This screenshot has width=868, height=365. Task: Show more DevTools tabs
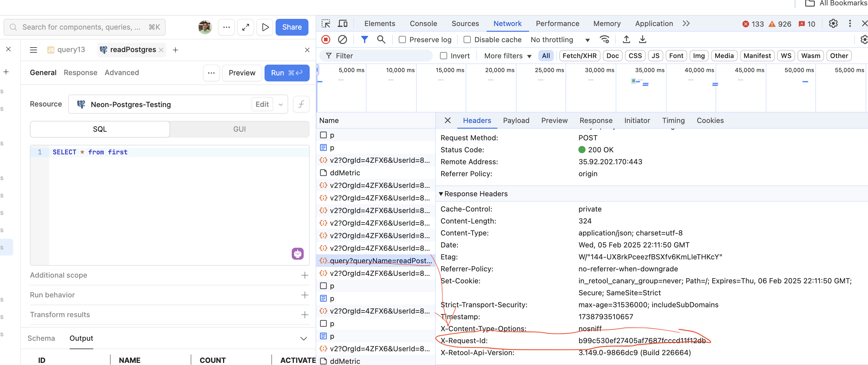click(686, 24)
